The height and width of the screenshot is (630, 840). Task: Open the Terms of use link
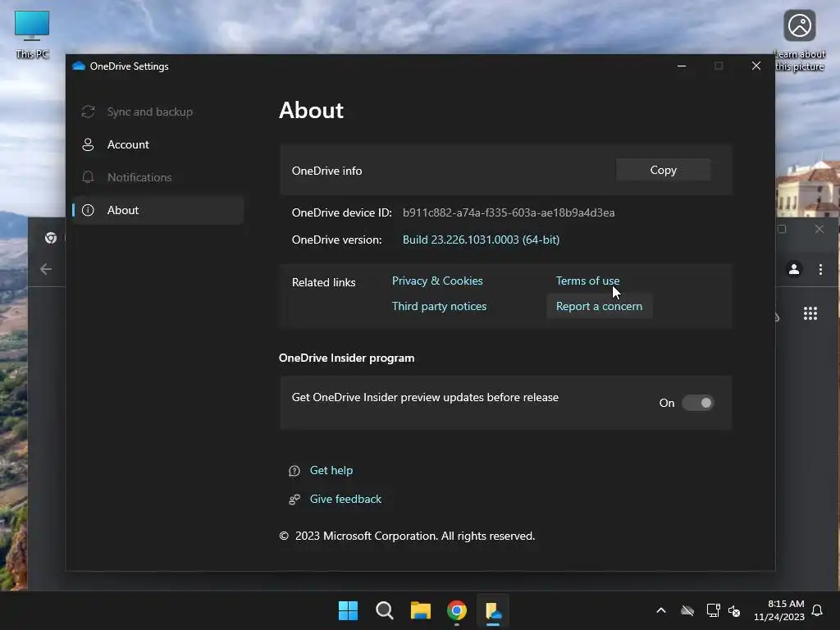[587, 281]
